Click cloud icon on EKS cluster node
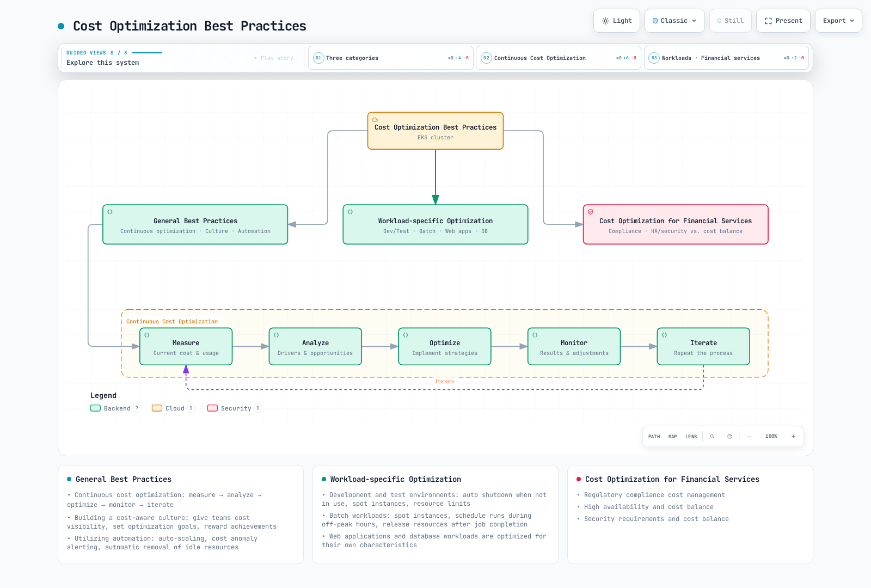The width and height of the screenshot is (871, 588). click(x=375, y=119)
